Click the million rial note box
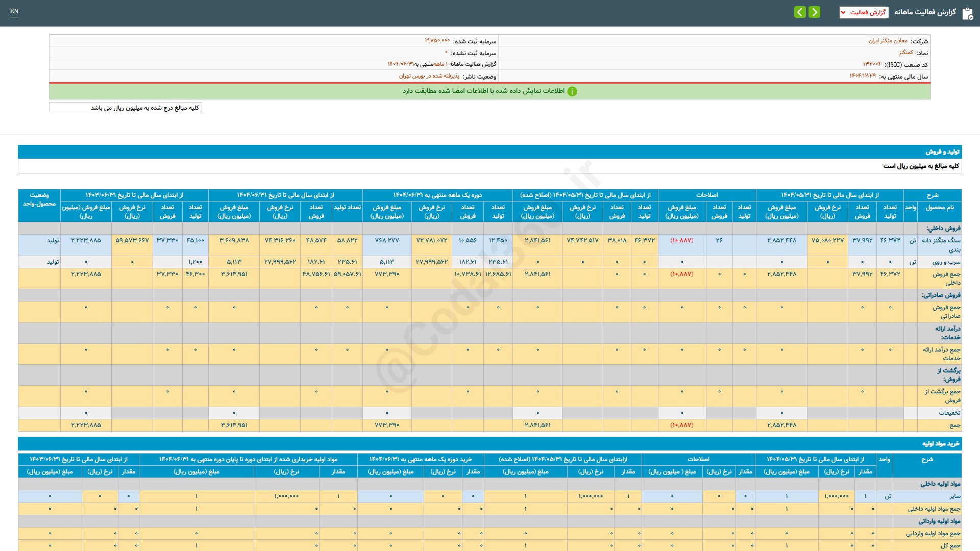 (126, 108)
